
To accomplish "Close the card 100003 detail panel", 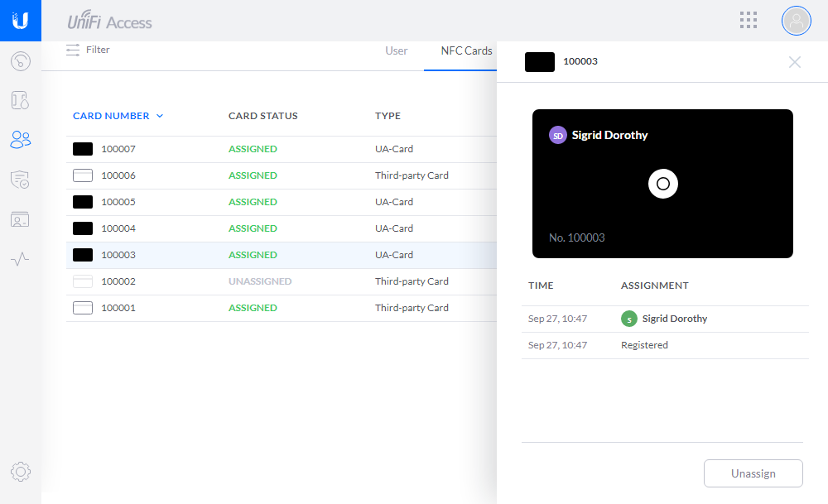I will click(x=795, y=62).
